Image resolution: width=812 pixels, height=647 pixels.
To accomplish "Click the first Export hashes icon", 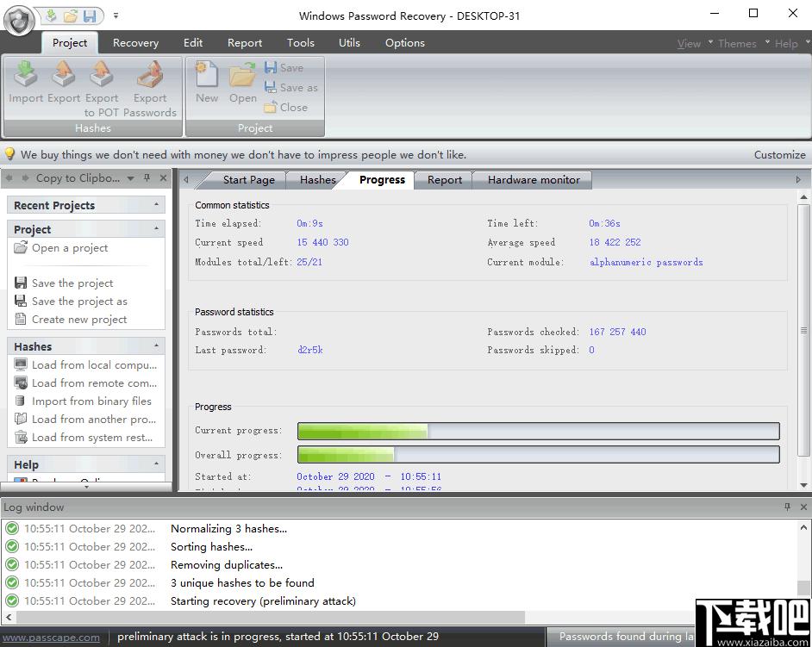I will [63, 73].
